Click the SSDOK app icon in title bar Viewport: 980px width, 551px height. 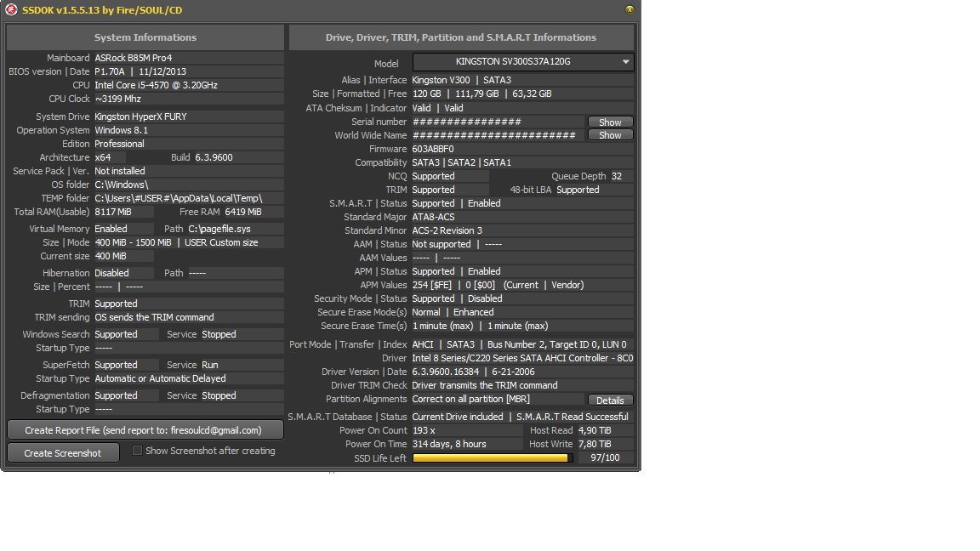[11, 10]
